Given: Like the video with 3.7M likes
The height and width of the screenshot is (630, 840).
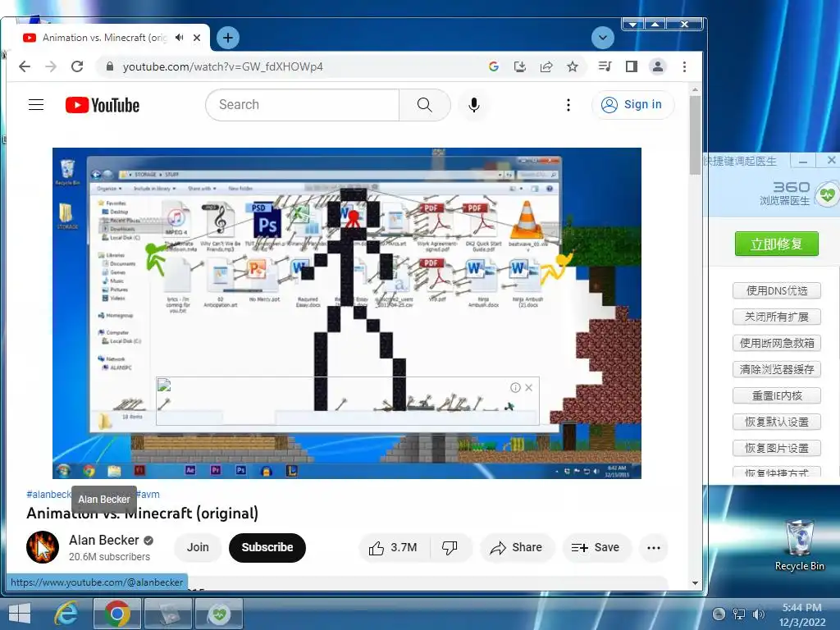Looking at the screenshot, I should coord(393,547).
